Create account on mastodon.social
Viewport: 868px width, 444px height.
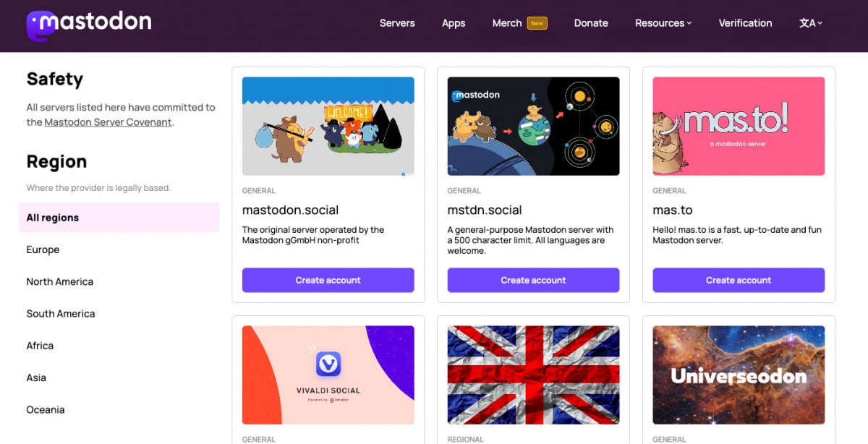(x=328, y=280)
